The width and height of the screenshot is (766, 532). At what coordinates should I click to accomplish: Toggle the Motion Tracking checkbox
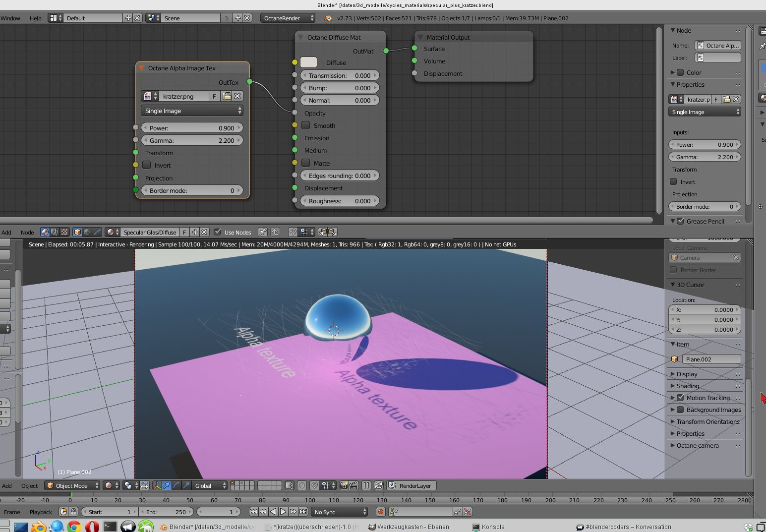coord(680,398)
